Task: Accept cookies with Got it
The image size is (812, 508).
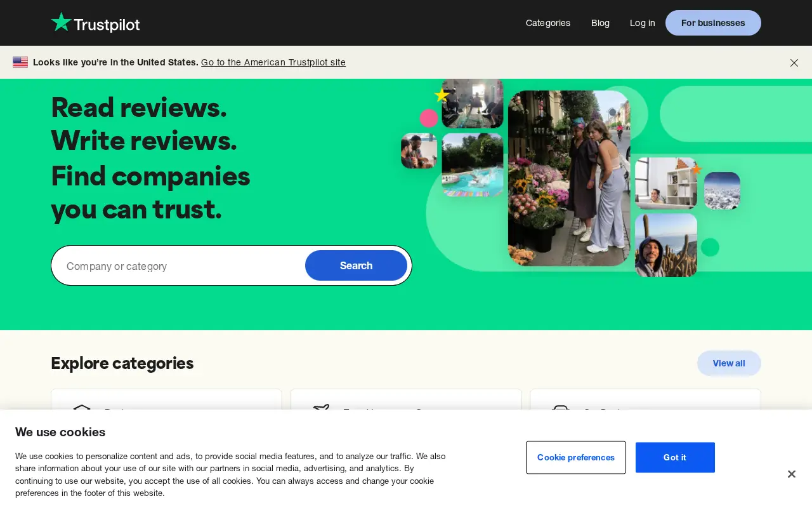Action: coord(675,457)
